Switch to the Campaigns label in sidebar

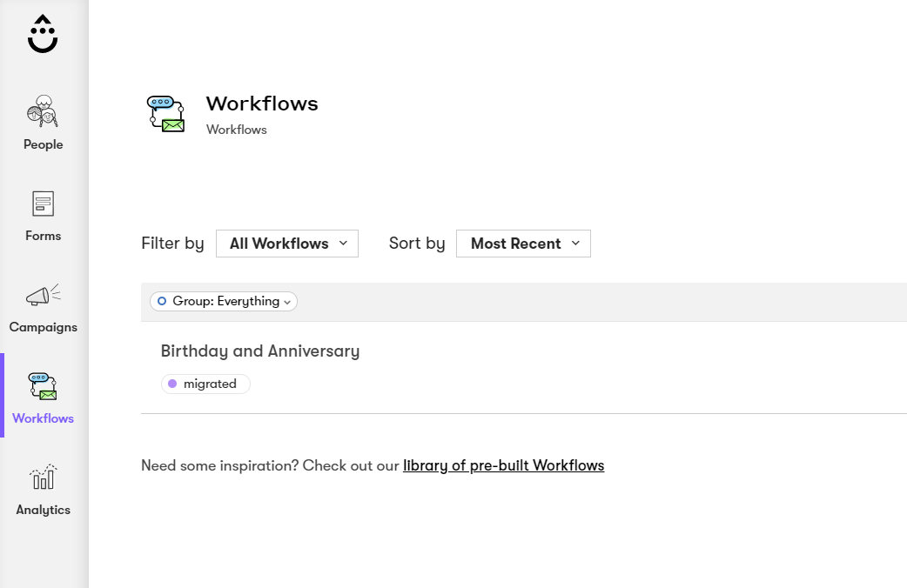tap(43, 327)
